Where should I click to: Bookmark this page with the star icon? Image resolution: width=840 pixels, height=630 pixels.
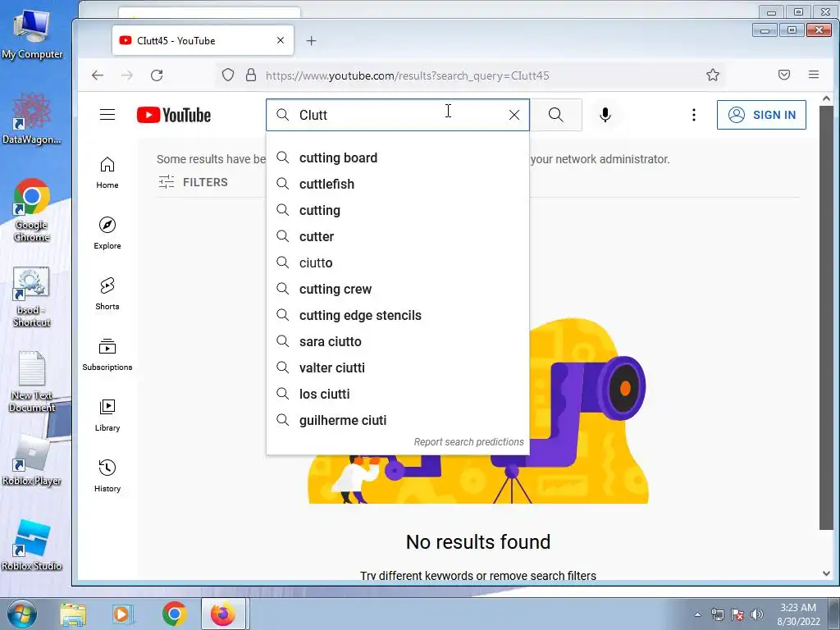click(x=713, y=75)
